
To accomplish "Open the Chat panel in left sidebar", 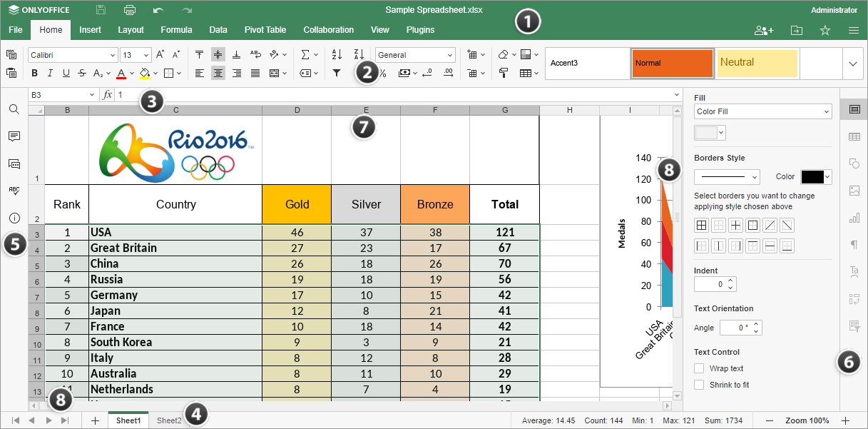I will point(14,163).
